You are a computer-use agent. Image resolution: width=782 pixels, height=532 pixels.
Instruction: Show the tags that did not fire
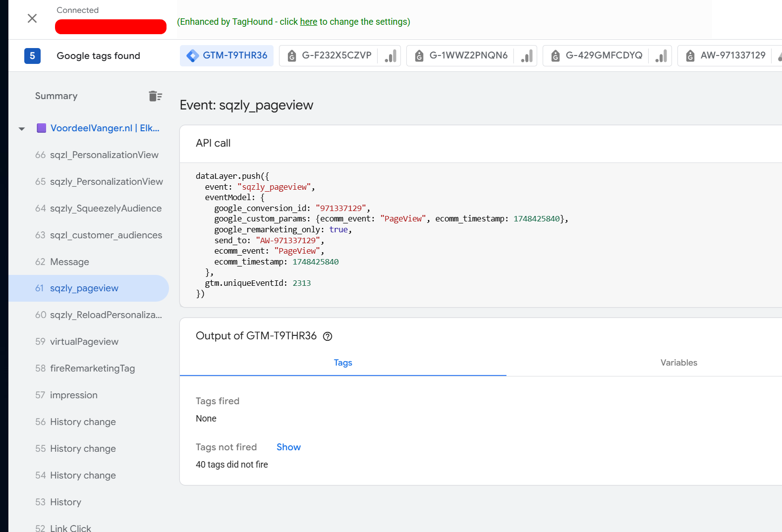[288, 447]
